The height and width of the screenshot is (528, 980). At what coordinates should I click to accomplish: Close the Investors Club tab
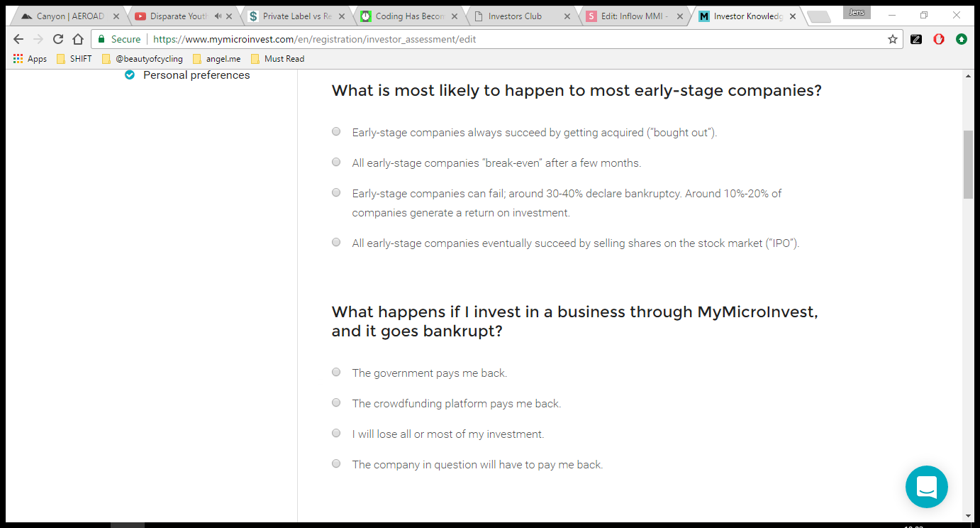(x=568, y=16)
